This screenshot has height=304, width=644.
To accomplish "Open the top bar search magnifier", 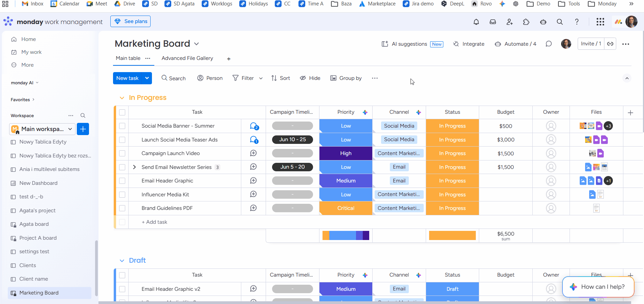I will coord(560,22).
